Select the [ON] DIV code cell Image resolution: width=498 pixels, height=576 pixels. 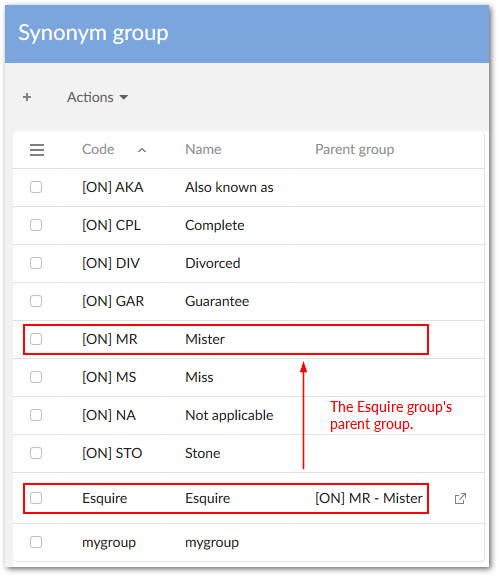[x=111, y=263]
